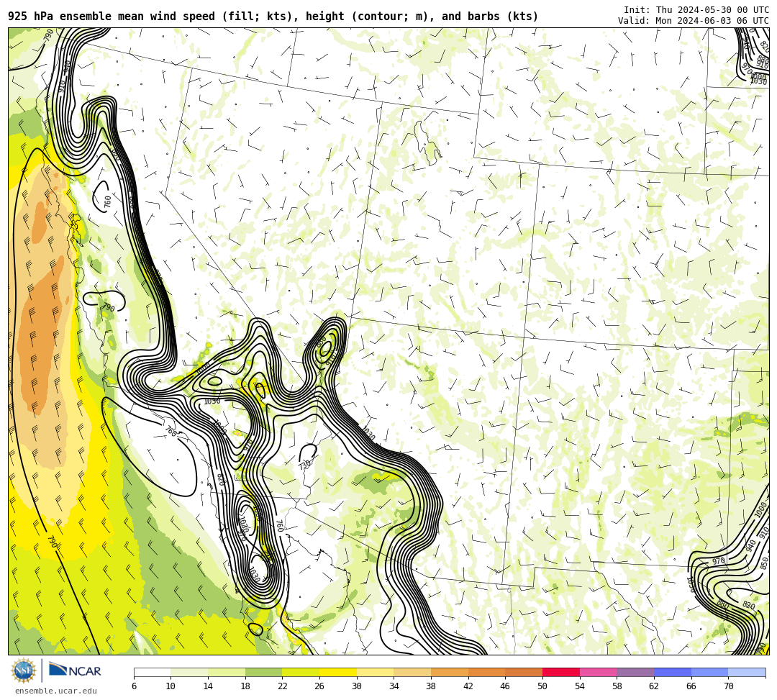Click the pale green 10-14 kts swatch
Screen dimensions: 777x700
189,672
